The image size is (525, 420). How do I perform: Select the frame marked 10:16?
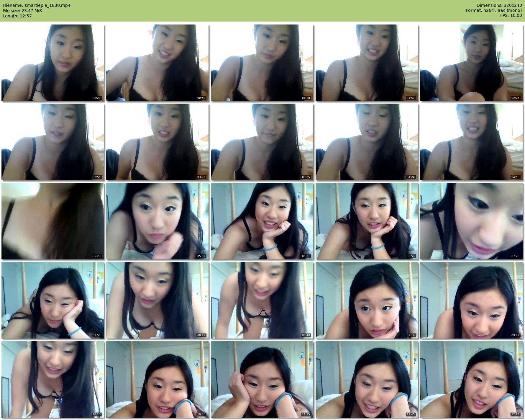pyautogui.click(x=52, y=379)
